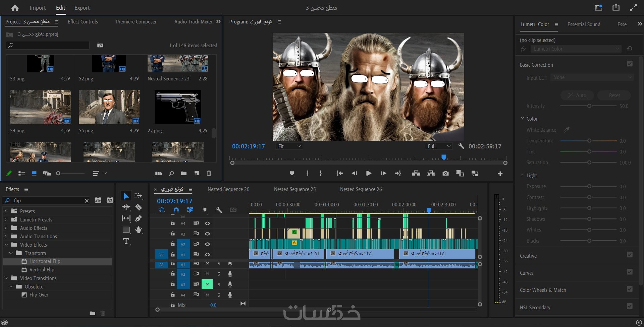Delete selected project item with trash icon
The image size is (644, 327).
pyautogui.click(x=209, y=173)
